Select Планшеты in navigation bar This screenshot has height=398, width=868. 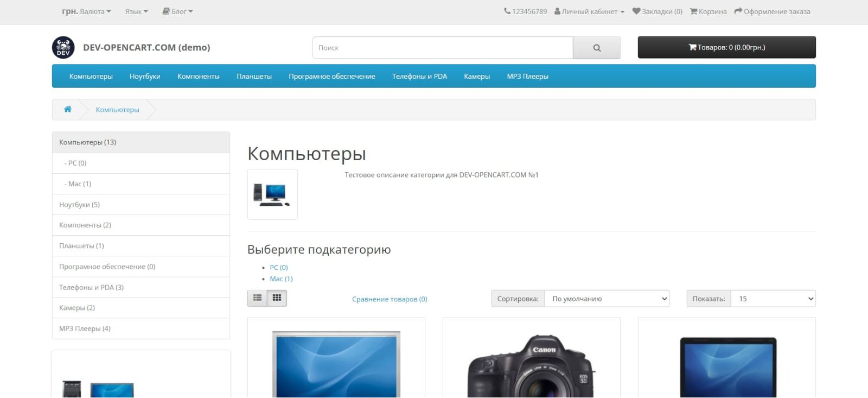tap(254, 77)
